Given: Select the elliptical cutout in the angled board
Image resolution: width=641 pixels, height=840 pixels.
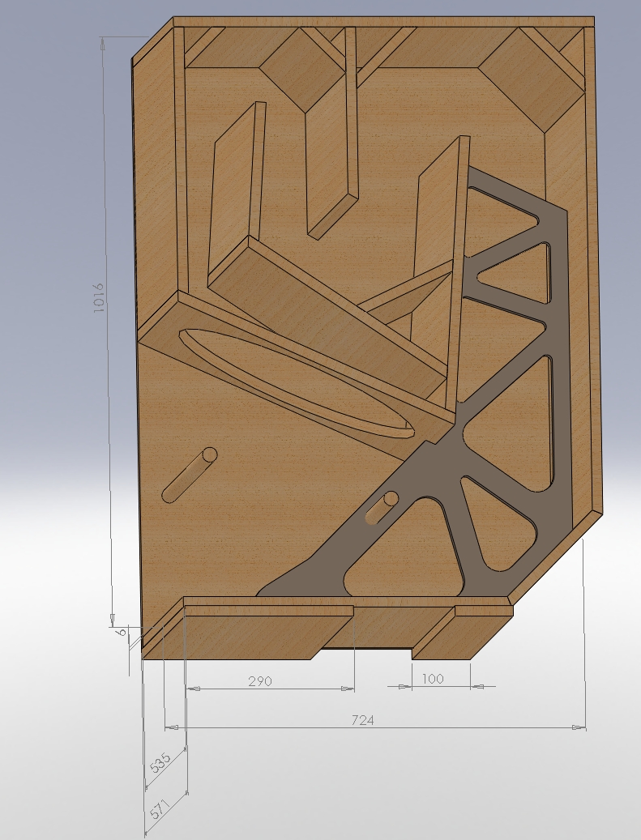Looking at the screenshot, I should [x=297, y=384].
